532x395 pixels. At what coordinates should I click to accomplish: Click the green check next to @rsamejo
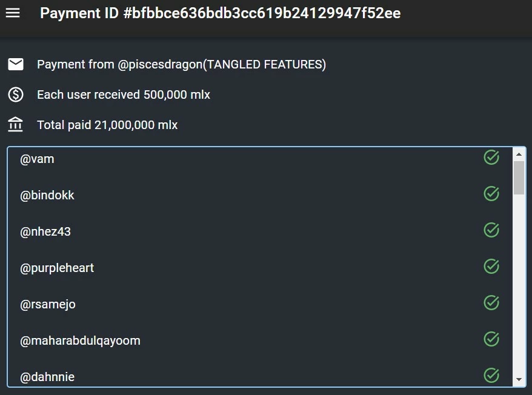(x=491, y=303)
